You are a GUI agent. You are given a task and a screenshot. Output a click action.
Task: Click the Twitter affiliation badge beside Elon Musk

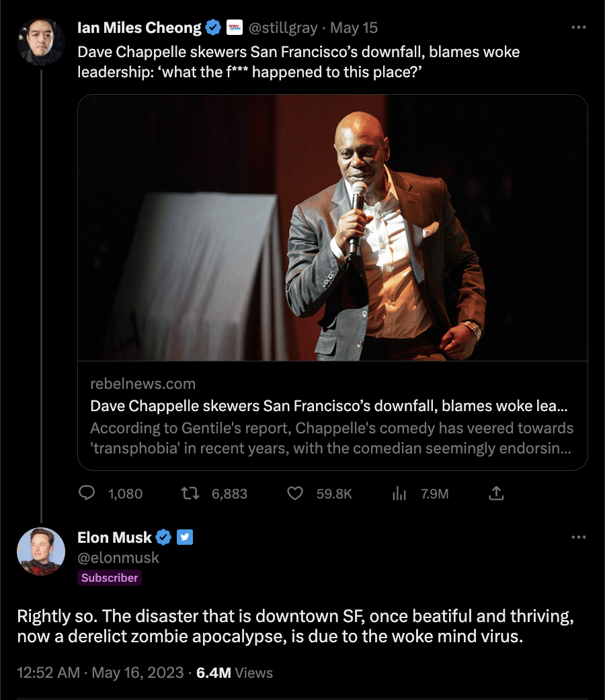click(x=185, y=537)
